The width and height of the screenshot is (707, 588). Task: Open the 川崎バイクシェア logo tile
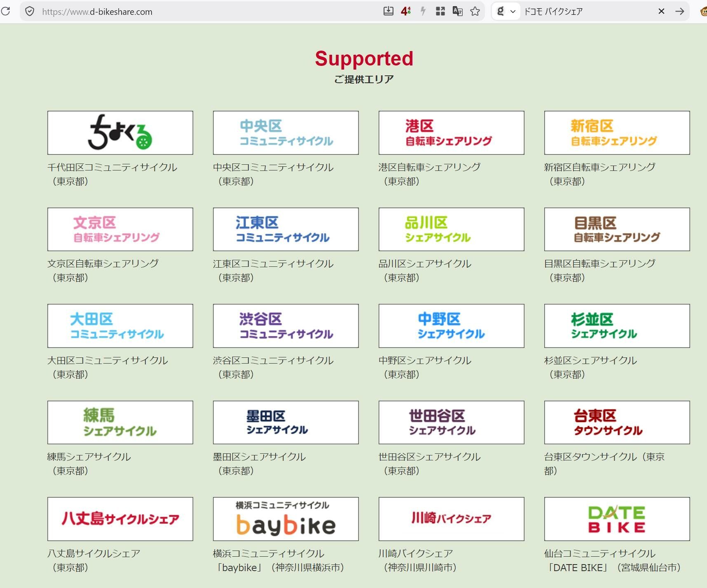tap(452, 519)
